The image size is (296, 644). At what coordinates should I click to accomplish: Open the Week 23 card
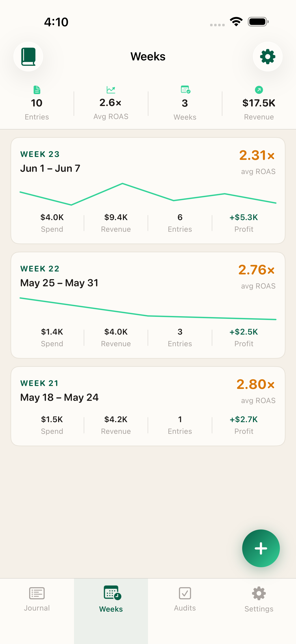(148, 190)
